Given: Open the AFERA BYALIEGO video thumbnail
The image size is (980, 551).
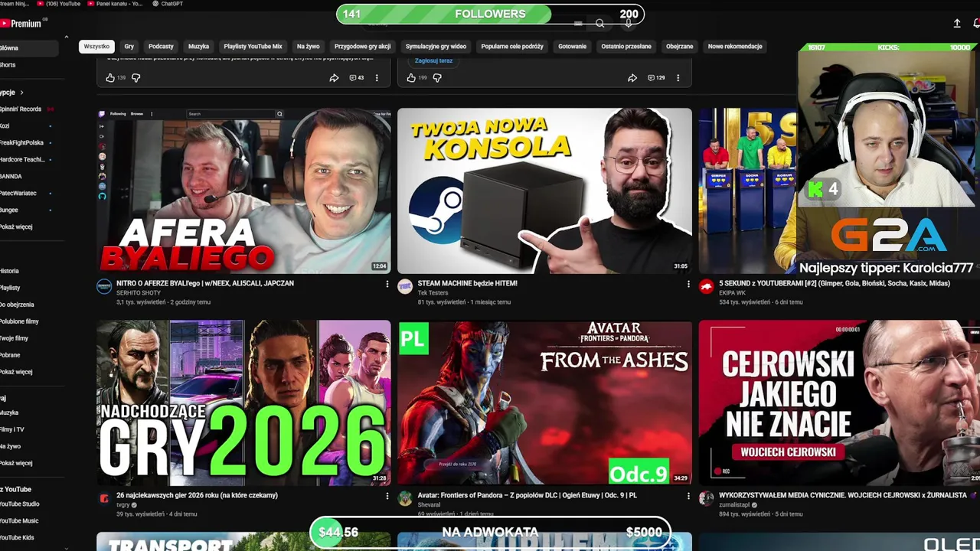Looking at the screenshot, I should [243, 191].
